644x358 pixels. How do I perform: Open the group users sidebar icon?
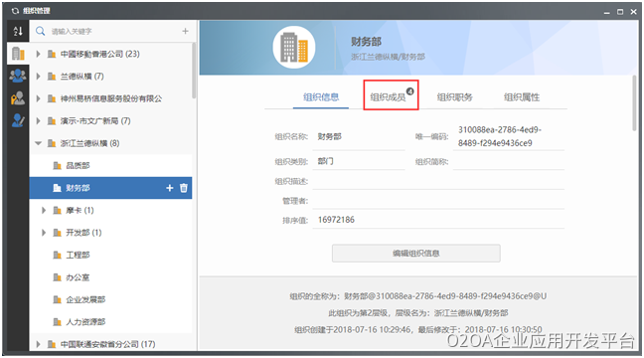(x=18, y=76)
